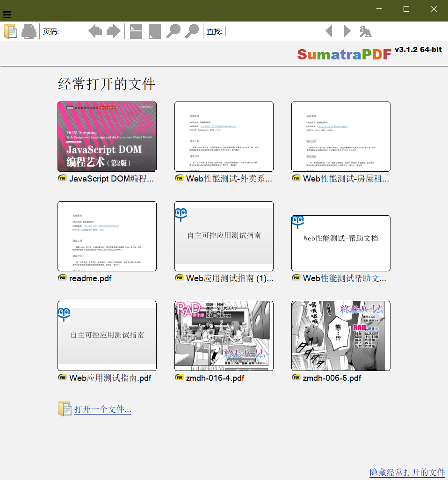Select Fit Width continuous view icon
Screen dimensions: 448x480
coord(136,31)
